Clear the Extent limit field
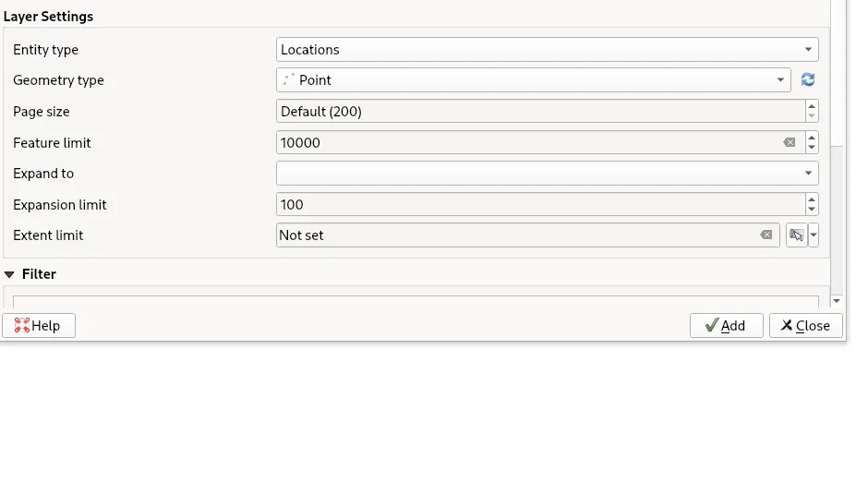This screenshot has width=868, height=494. pyautogui.click(x=766, y=235)
